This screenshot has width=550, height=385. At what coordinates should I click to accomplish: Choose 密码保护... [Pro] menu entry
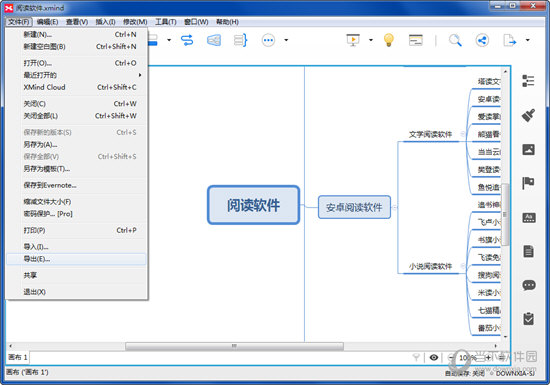(76, 214)
